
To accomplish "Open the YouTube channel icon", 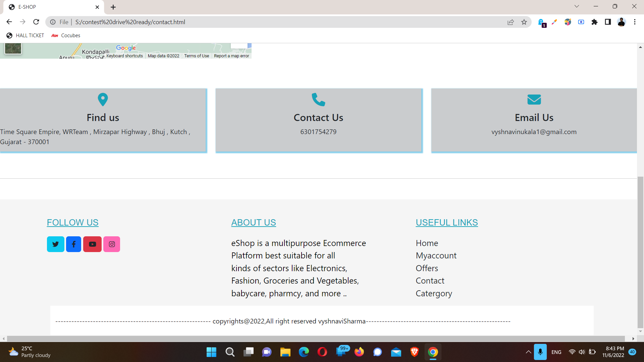I will coord(92,244).
